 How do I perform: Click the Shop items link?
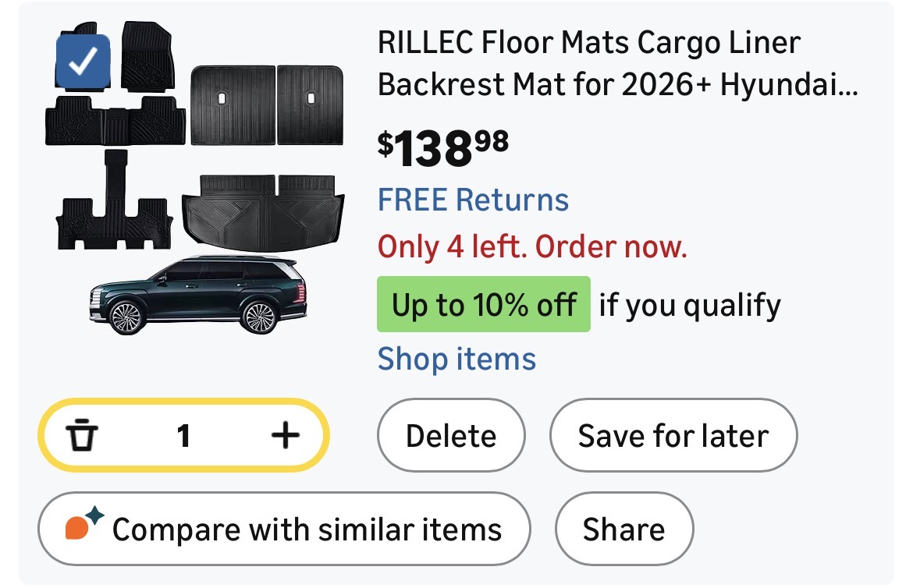point(456,360)
